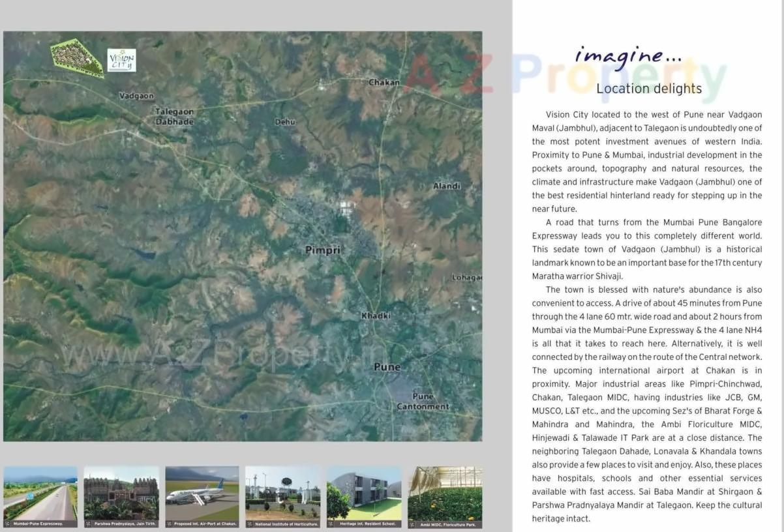The height and width of the screenshot is (532, 784).
Task: Select the Pimpri label on the map
Action: (322, 250)
